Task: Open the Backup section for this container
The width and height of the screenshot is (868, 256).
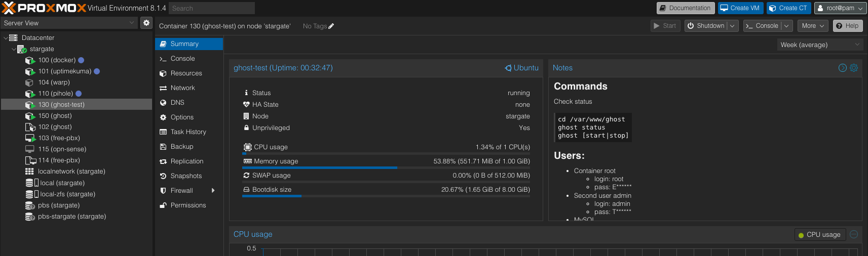Action: (181, 147)
